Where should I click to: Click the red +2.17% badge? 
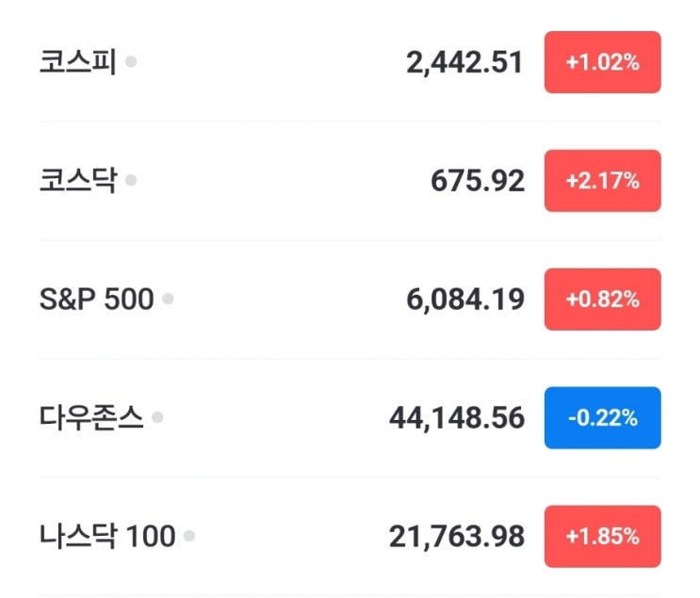pyautogui.click(x=602, y=181)
